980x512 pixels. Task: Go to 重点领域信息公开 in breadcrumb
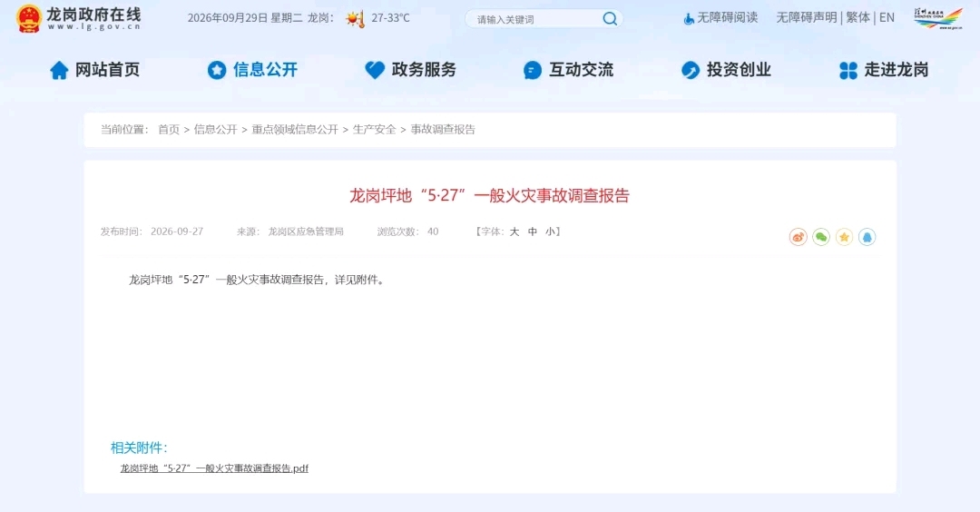pos(294,130)
